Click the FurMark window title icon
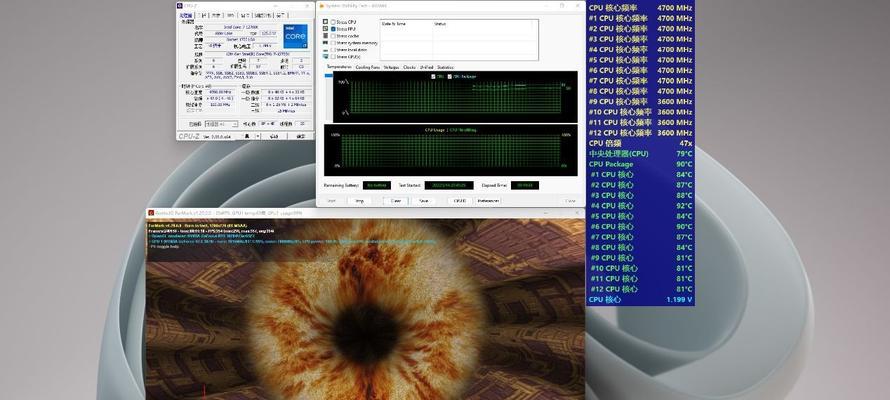The image size is (890, 400). [x=151, y=213]
